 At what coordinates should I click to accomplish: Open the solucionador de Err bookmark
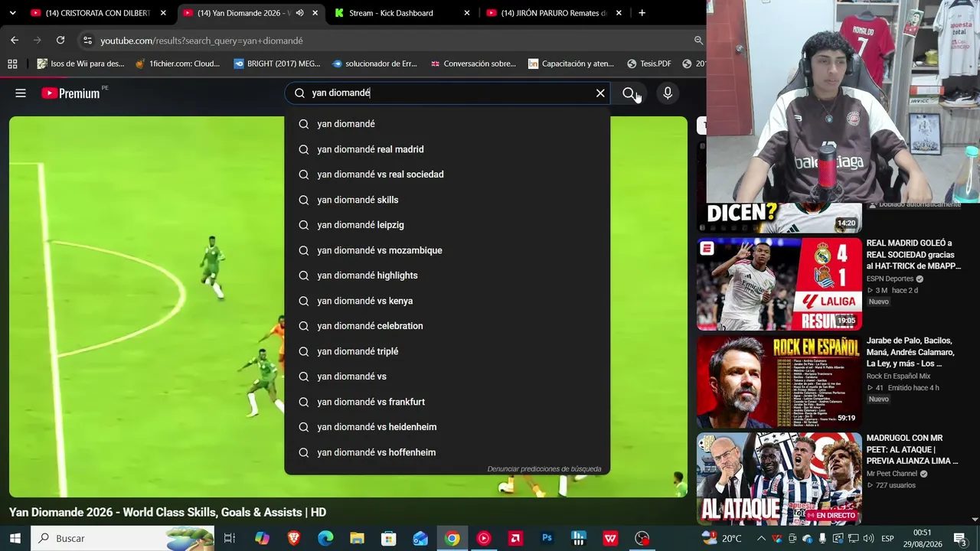click(374, 64)
